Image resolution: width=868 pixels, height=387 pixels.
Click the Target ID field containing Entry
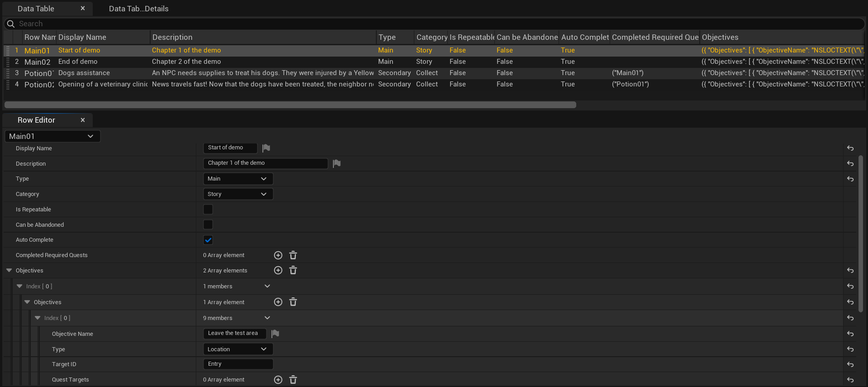238,364
